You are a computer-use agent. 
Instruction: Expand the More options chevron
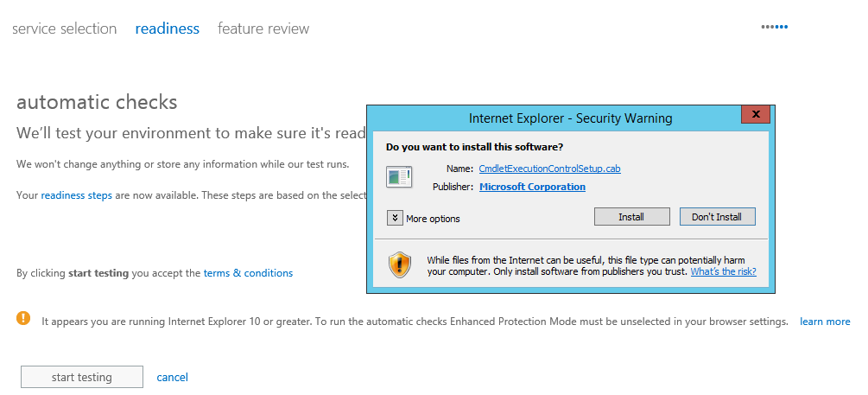pos(395,219)
